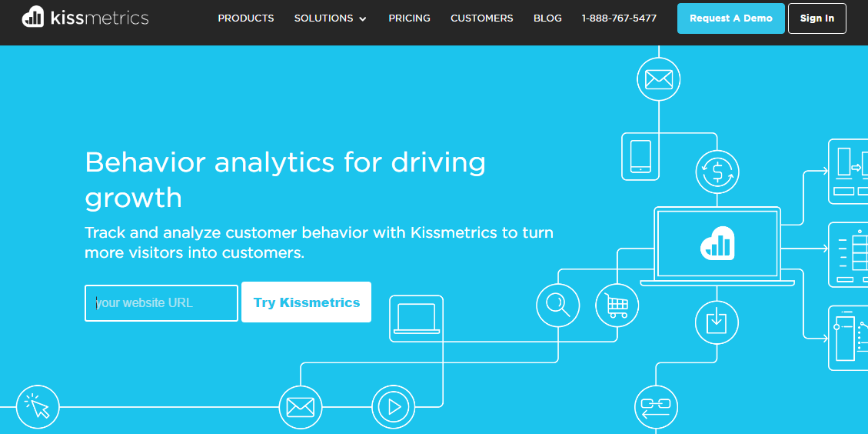Focus the your website URL field
868x434 pixels.
point(161,302)
